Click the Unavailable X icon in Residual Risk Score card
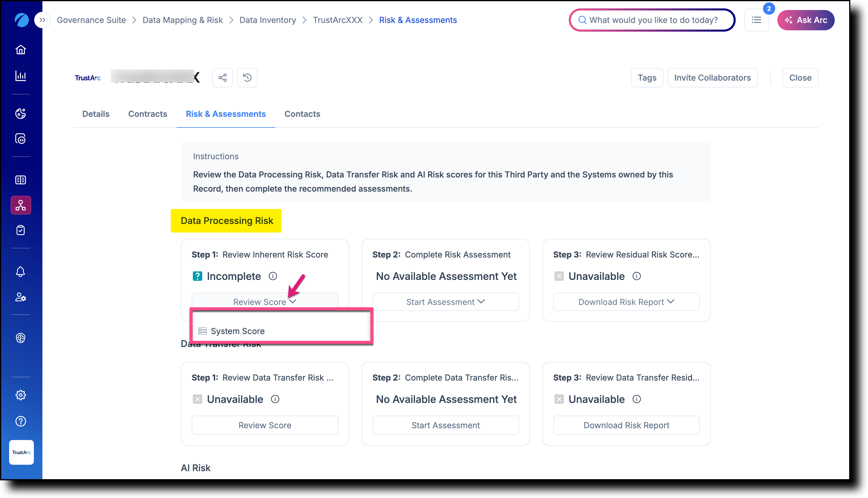The height and width of the screenshot is (498, 868). (559, 276)
